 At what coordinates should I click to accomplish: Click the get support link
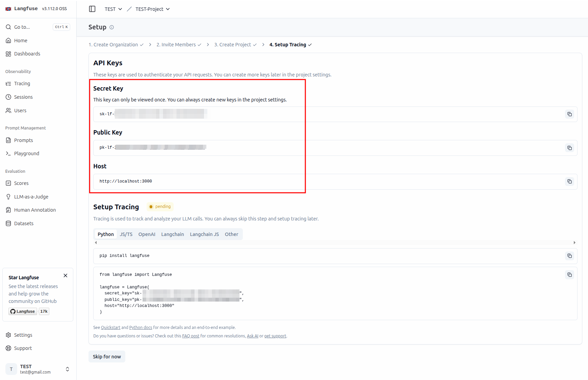[x=275, y=336]
